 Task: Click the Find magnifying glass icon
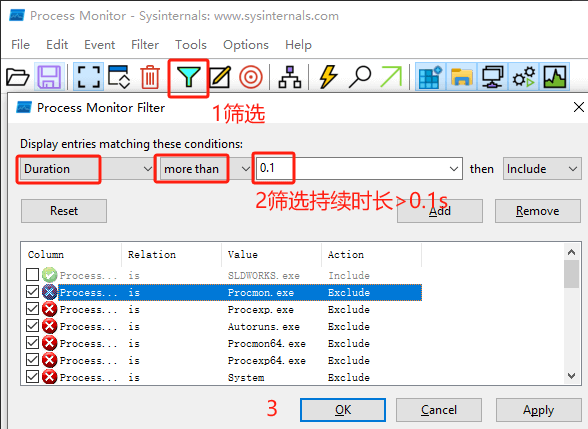(360, 77)
